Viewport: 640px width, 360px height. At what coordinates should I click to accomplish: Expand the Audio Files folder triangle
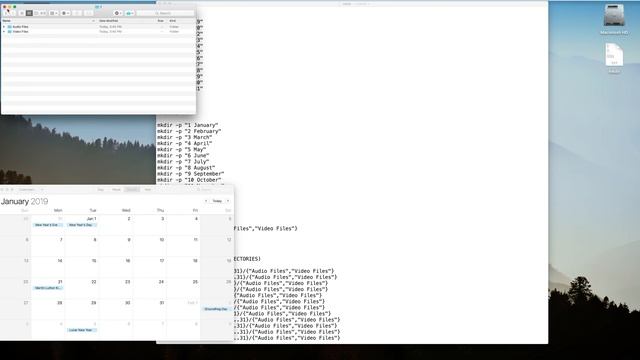[4, 27]
